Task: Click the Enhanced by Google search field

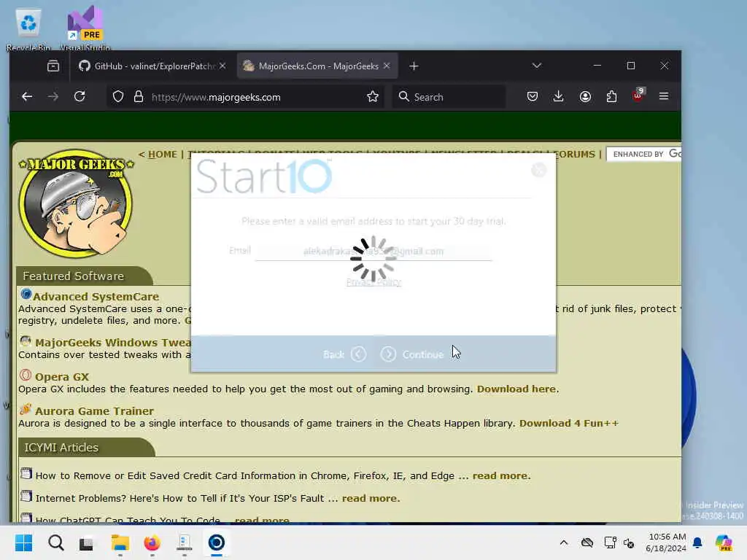Action: tap(643, 155)
